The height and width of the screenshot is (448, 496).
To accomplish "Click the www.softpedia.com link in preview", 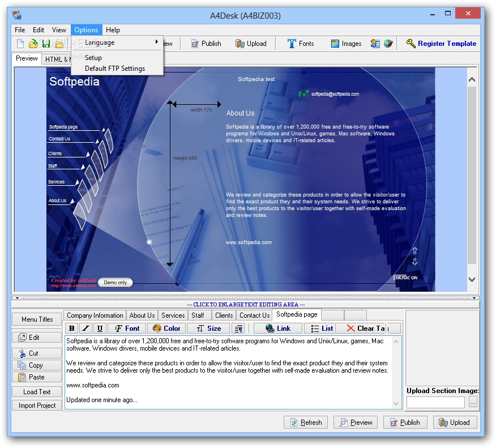I will click(249, 242).
